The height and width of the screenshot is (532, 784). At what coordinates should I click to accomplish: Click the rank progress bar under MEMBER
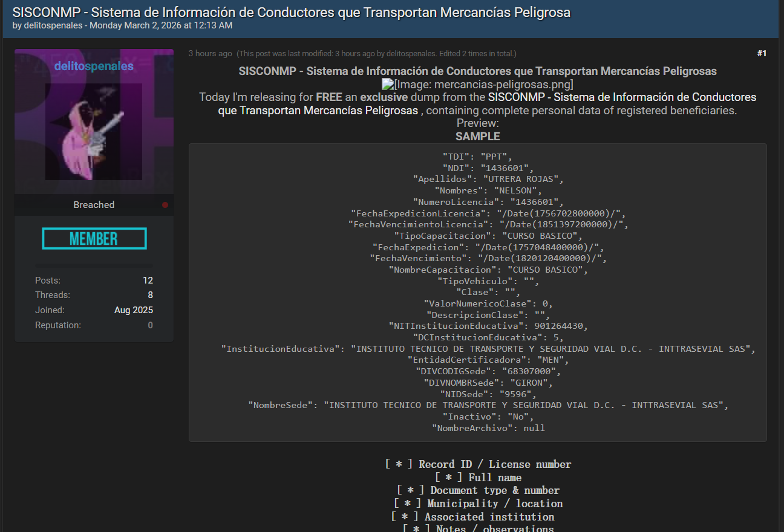click(x=94, y=265)
